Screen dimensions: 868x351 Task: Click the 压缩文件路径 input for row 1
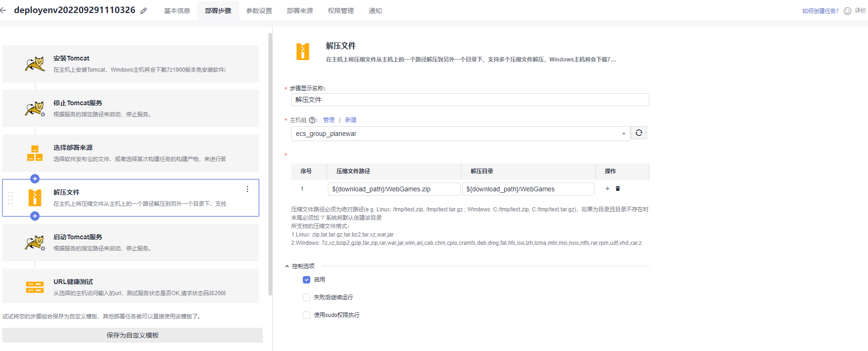[394, 189]
